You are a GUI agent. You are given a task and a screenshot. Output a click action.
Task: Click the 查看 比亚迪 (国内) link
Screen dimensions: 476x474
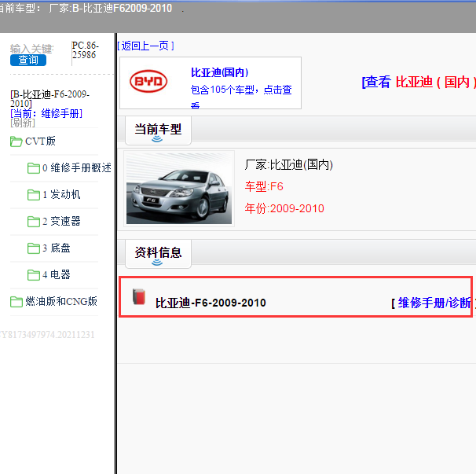pos(419,82)
